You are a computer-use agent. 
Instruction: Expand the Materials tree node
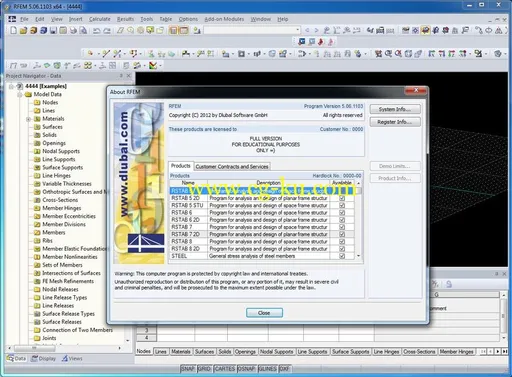click(28, 119)
